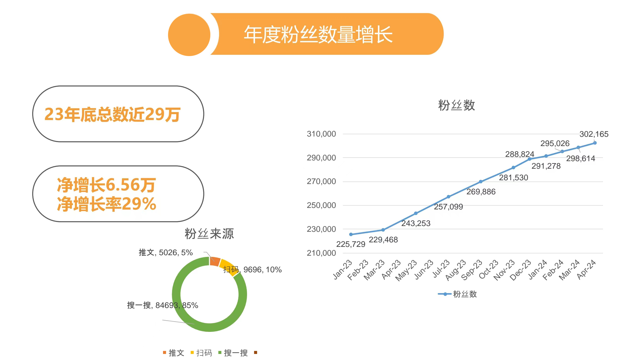The width and height of the screenshot is (644, 362).
Task: Select the 288,824 data label
Action: coord(519,154)
